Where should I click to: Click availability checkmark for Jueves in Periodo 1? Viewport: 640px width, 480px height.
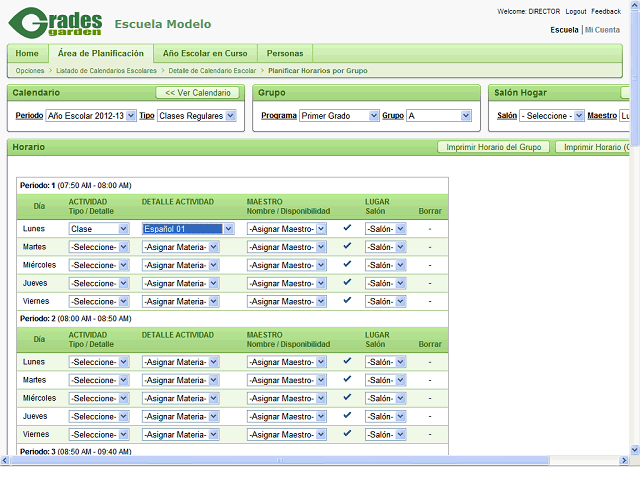[347, 282]
